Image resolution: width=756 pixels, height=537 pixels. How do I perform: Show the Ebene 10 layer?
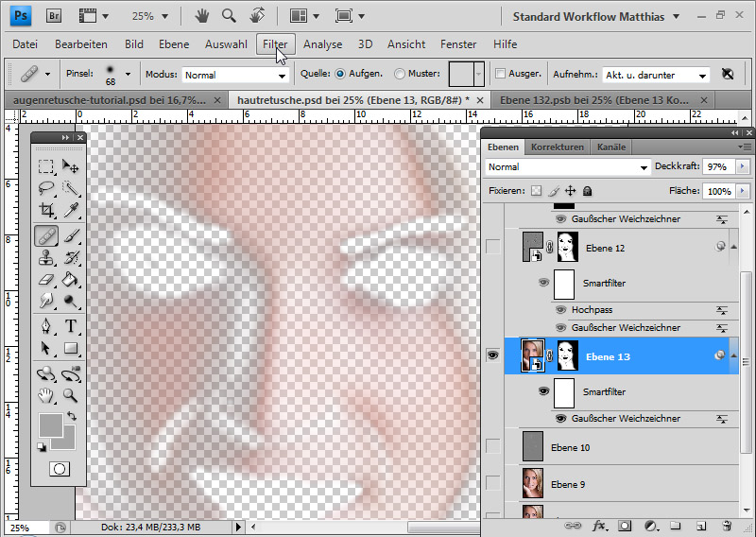(492, 446)
